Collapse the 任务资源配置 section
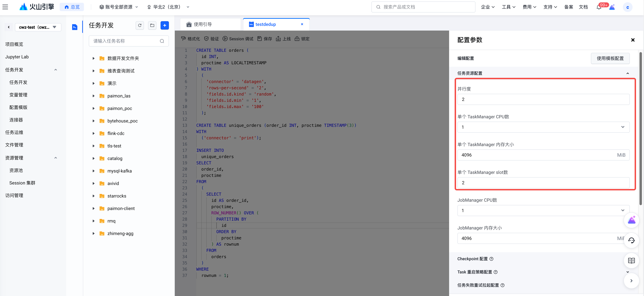 coord(628,73)
